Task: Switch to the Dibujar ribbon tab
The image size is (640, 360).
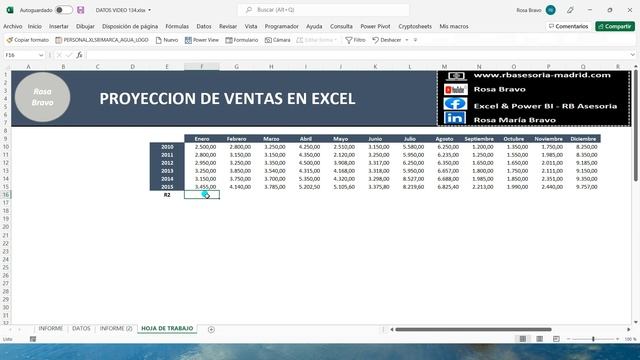Action: click(x=85, y=26)
